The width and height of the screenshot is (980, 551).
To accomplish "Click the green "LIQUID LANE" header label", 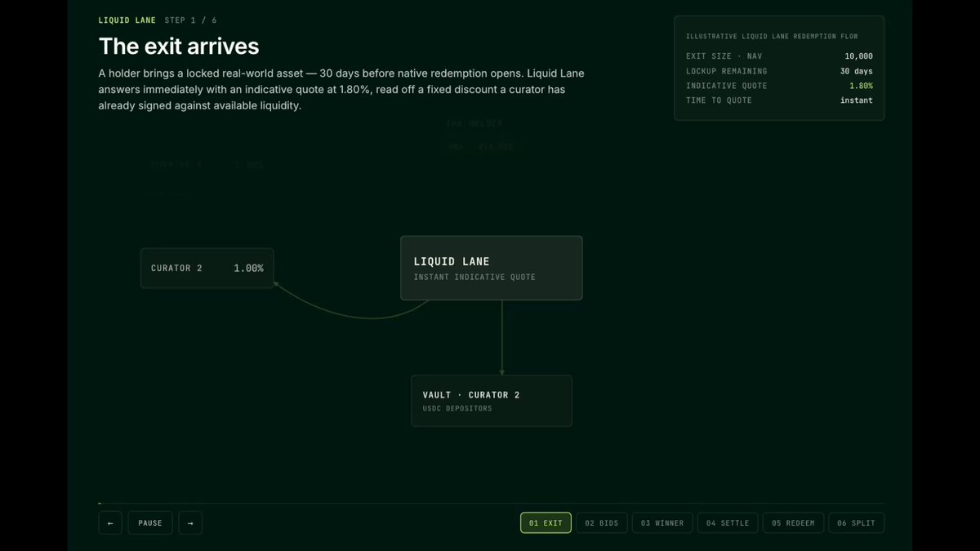I will click(x=127, y=20).
